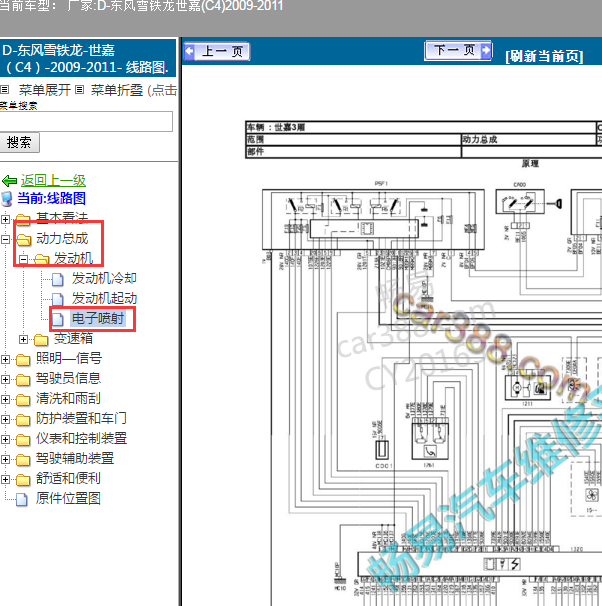This screenshot has width=602, height=606.
Task: Click the D-东风雪铁龙-世嘉 panel title
Action: 86,59
